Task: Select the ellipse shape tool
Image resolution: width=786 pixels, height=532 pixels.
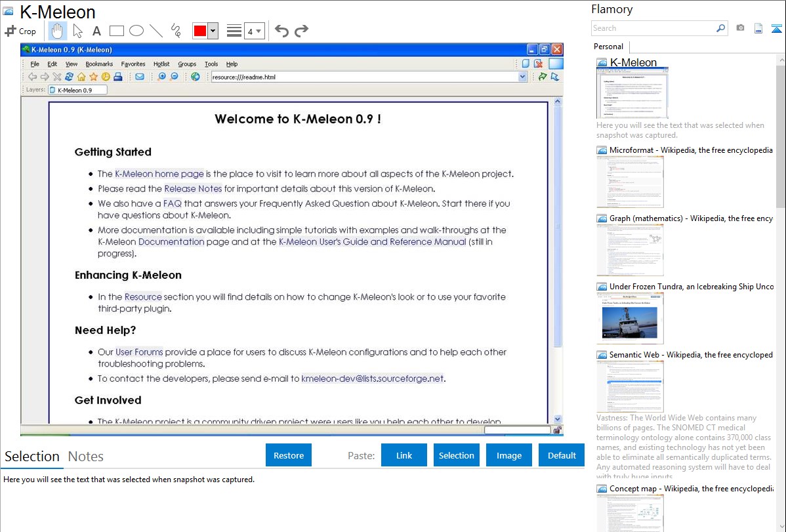Action: click(x=136, y=31)
